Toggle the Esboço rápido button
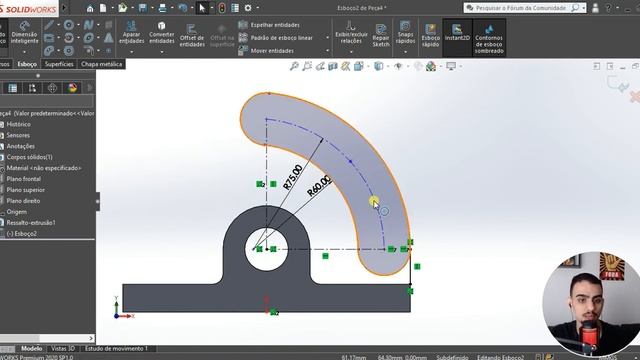The height and width of the screenshot is (360, 640). pyautogui.click(x=431, y=35)
